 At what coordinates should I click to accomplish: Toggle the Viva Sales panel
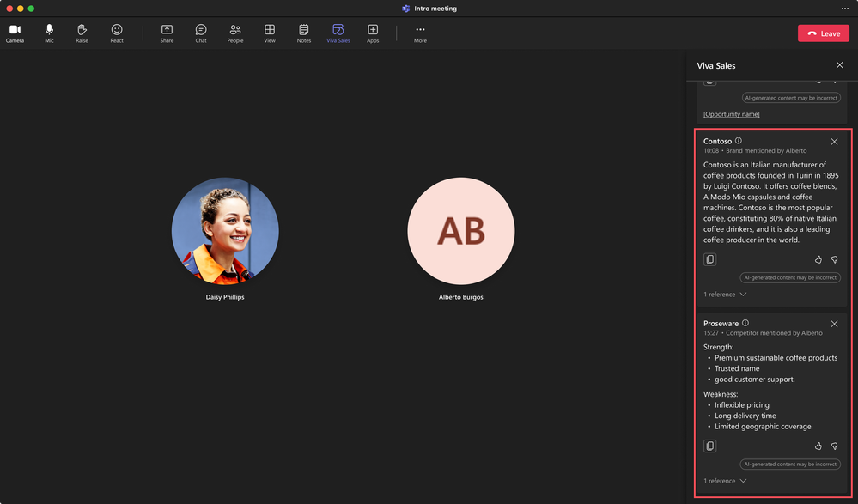point(338,33)
